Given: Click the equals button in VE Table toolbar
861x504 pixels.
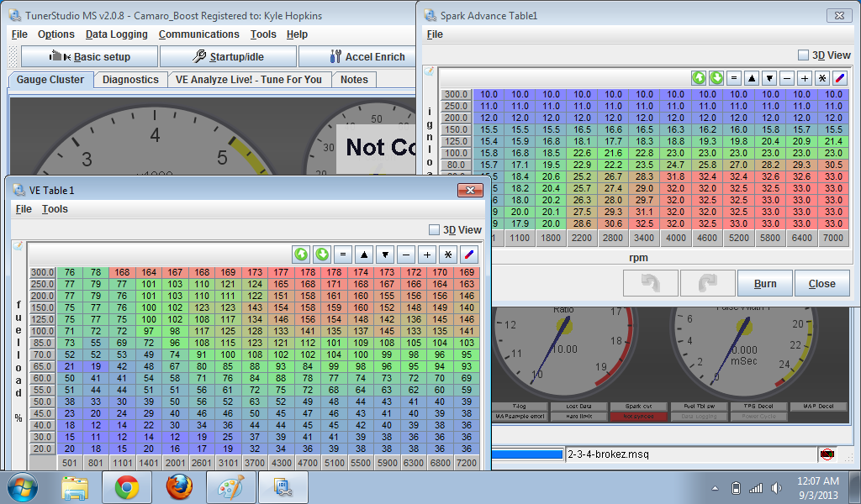Looking at the screenshot, I should (x=343, y=255).
